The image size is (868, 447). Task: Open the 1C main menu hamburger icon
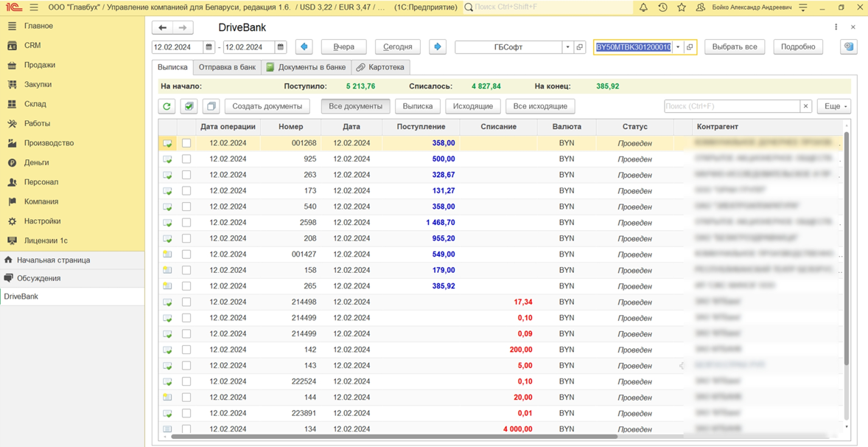click(35, 8)
